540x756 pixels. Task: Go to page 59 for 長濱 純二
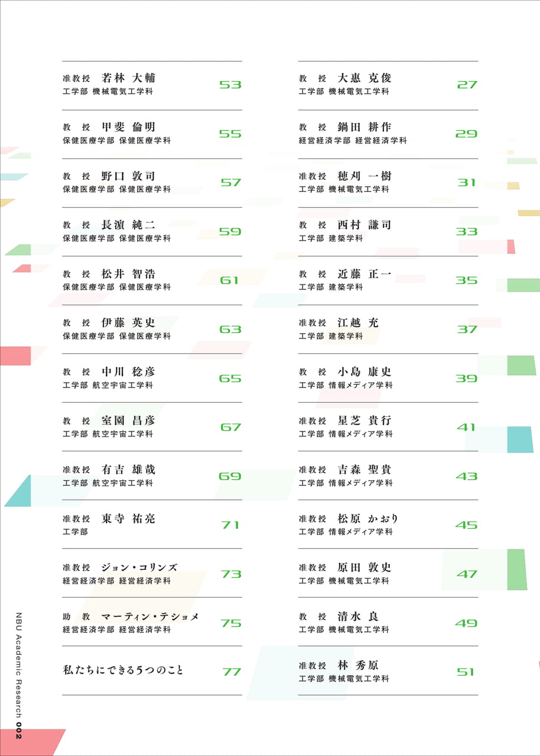230,232
